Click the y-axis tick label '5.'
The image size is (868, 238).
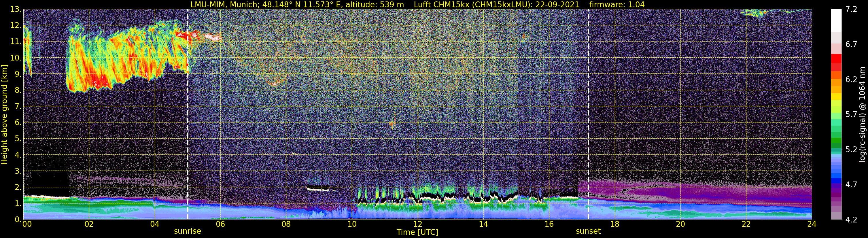click(x=18, y=139)
